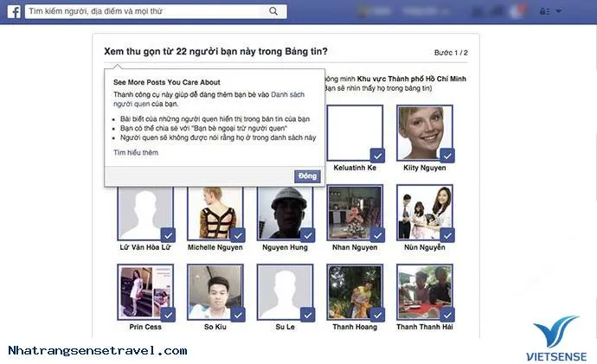Screen dimensions: 597x364
Task: Select Nùn Nguyễn profile photo
Action: point(425,213)
